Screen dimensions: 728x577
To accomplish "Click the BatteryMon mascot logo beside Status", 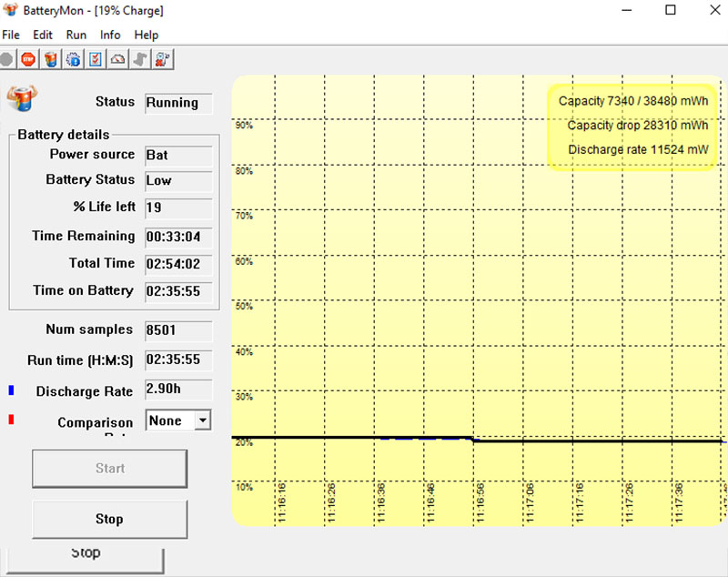I will point(22,98).
